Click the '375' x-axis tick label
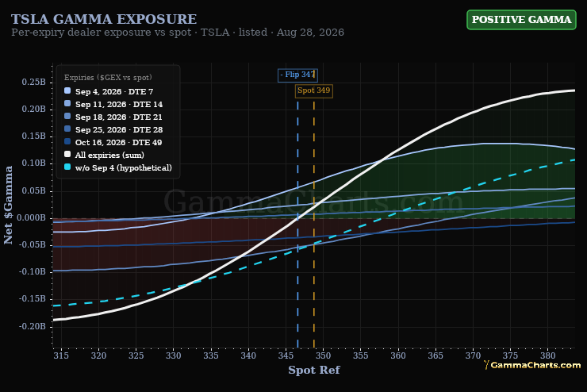 point(510,355)
